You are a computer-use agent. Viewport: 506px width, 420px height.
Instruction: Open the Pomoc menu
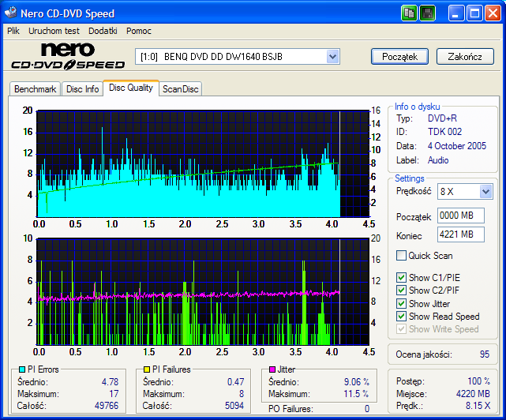(x=139, y=31)
